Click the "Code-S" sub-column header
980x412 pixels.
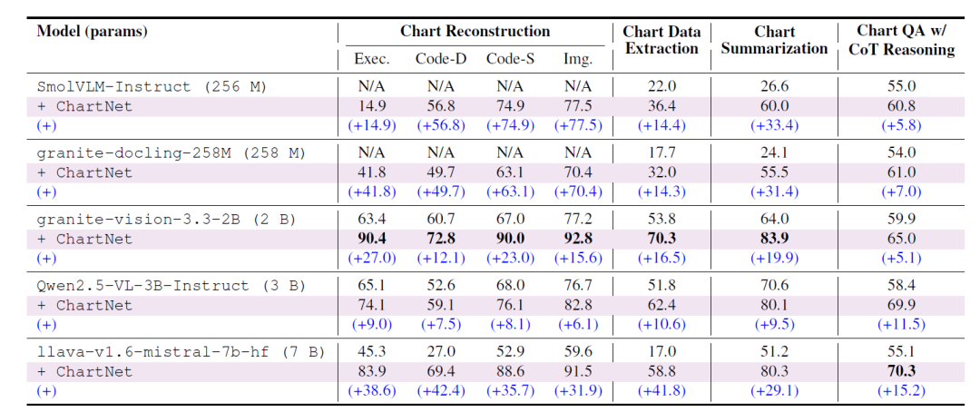click(x=509, y=59)
